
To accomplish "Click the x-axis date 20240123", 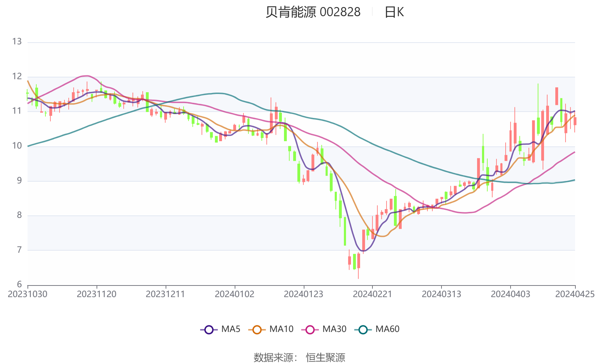I will (x=303, y=294).
